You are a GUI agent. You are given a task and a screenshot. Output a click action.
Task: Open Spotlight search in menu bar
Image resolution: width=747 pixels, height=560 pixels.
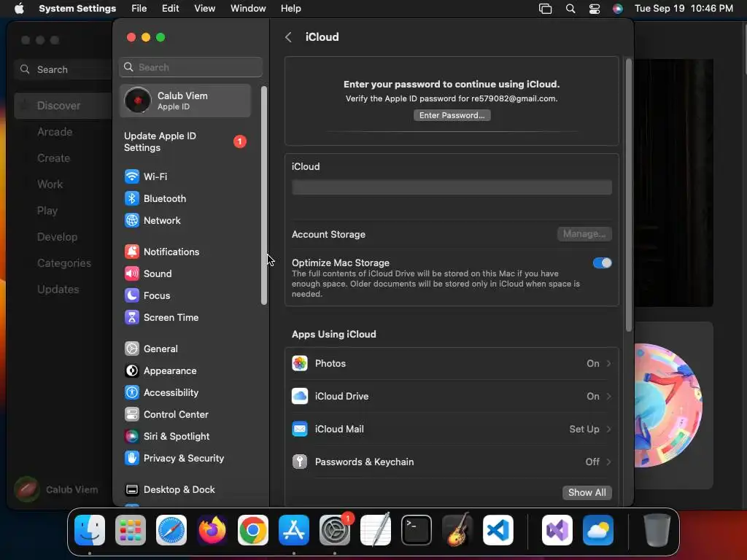[570, 9]
